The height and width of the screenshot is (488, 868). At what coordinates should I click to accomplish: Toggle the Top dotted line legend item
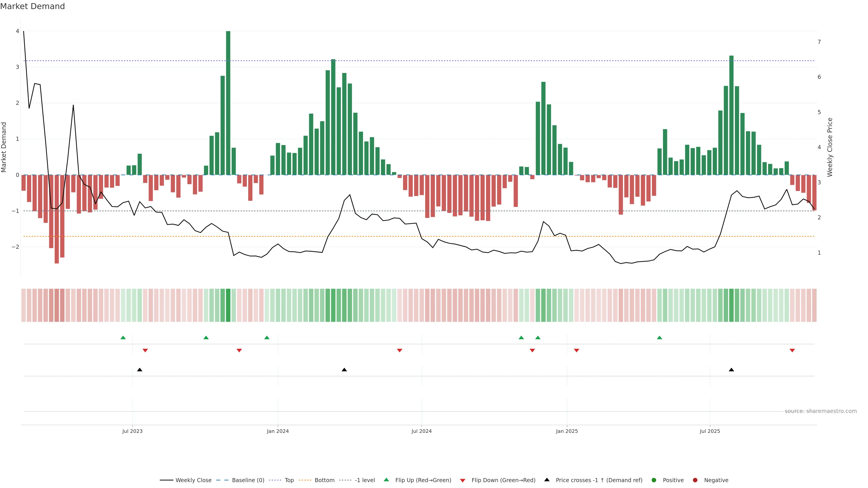(x=289, y=480)
